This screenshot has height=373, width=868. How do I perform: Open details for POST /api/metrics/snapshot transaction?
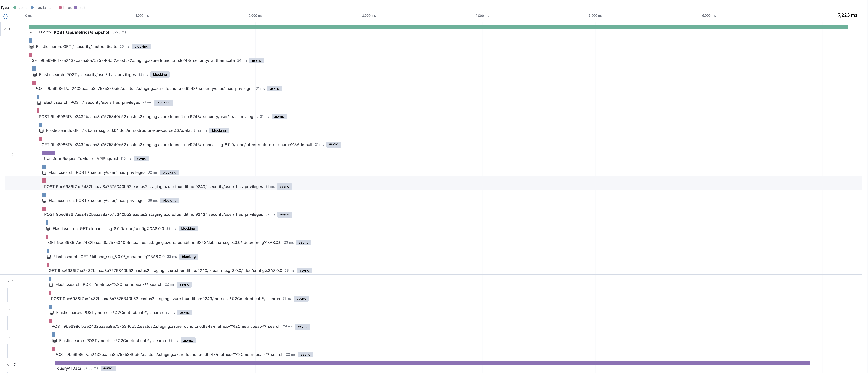click(x=81, y=32)
